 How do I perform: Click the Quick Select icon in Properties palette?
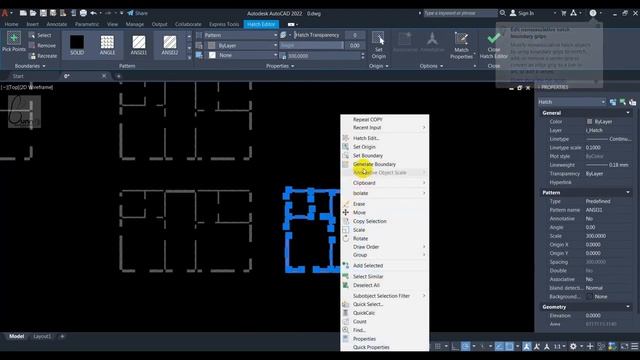(632, 102)
